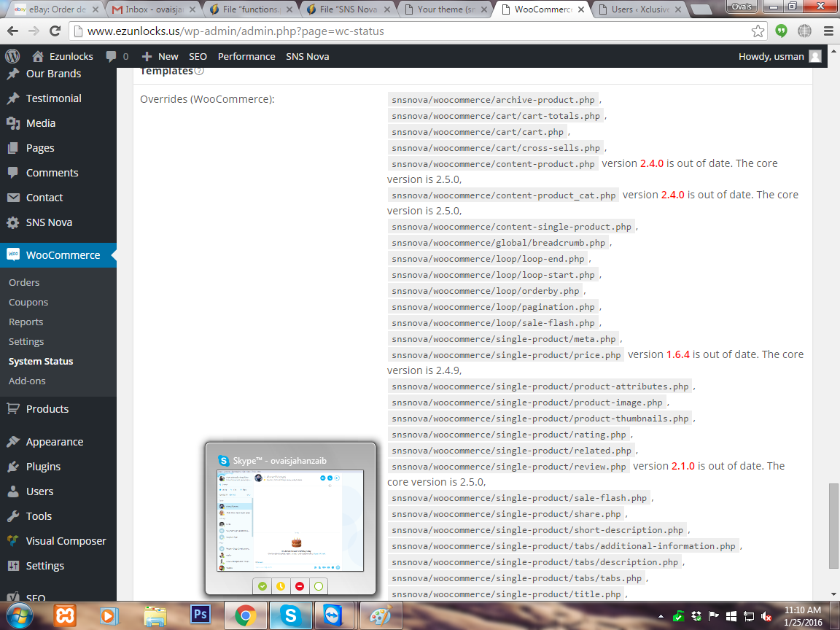Click the WordPress logo in admin bar
Screen dimensions: 840x630
click(12, 56)
